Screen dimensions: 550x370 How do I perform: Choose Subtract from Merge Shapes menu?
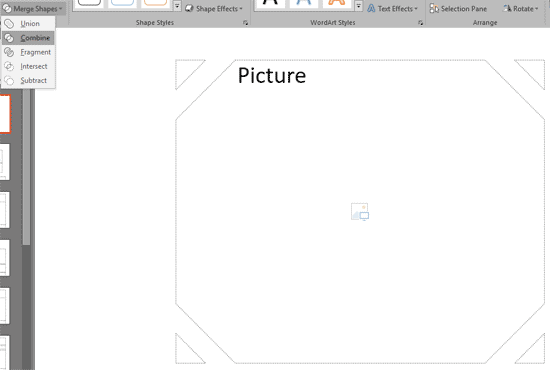28,81
